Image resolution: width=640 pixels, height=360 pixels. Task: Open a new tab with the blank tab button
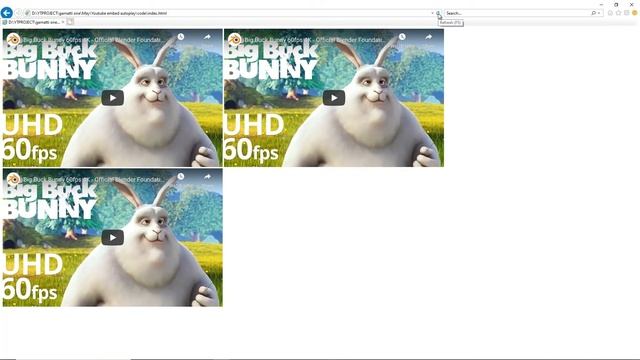pos(70,22)
